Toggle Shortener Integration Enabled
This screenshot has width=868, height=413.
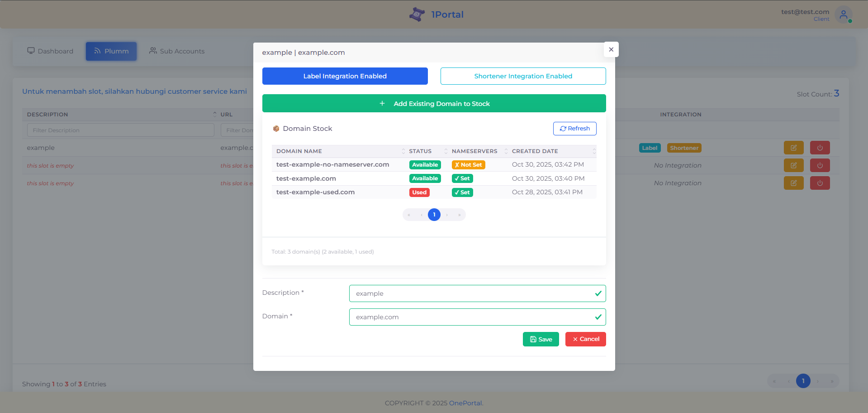(x=523, y=76)
